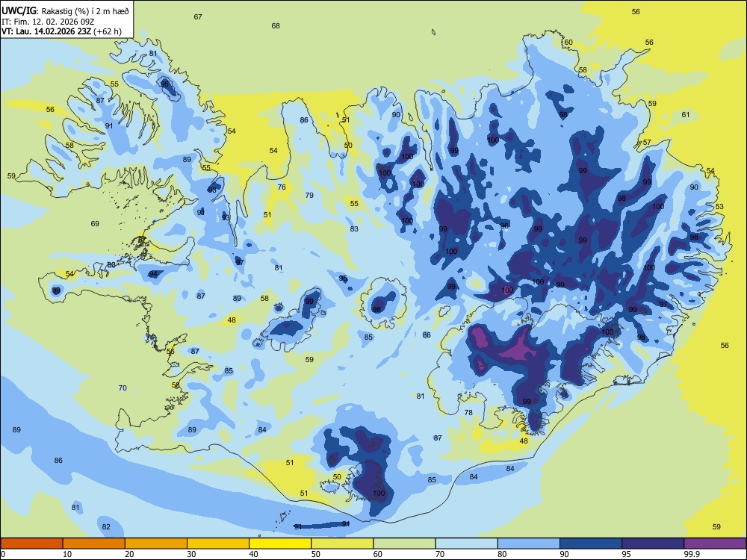Select the dark blue 90–95 legend segment
The height and width of the screenshot is (560, 747).
[x=591, y=544]
